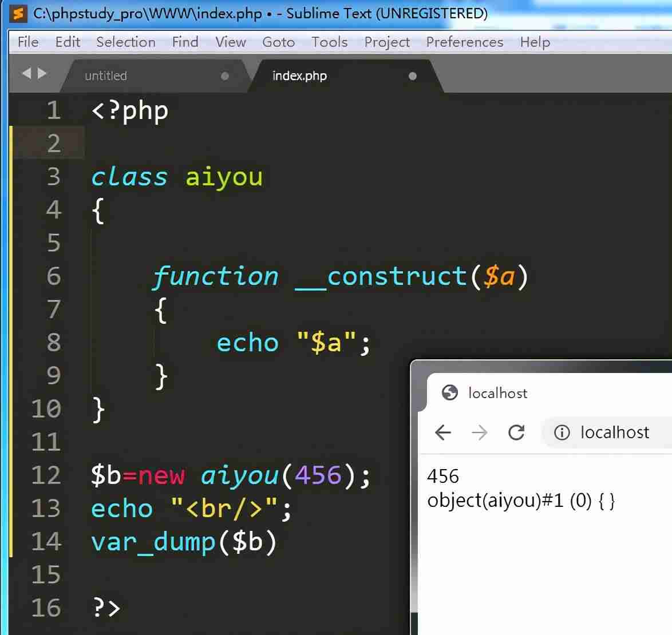This screenshot has height=635, width=672.
Task: Click the "function" keyword on line 6
Action: coord(216,276)
